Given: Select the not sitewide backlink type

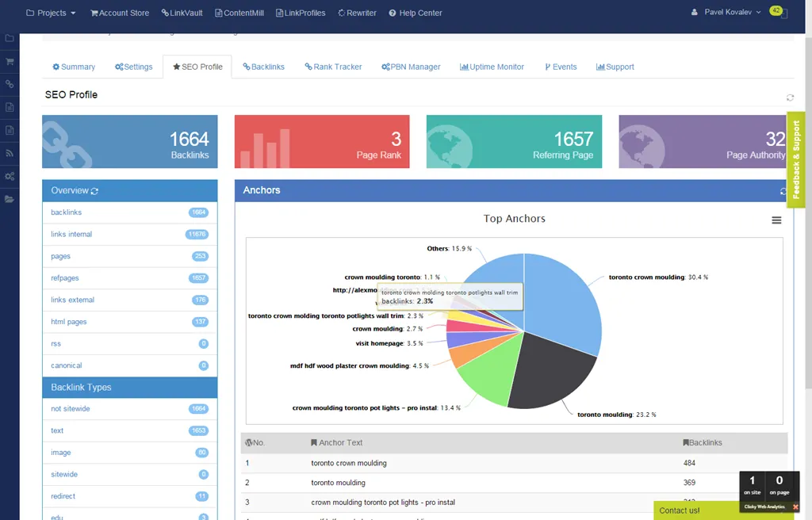Looking at the screenshot, I should 130,409.
